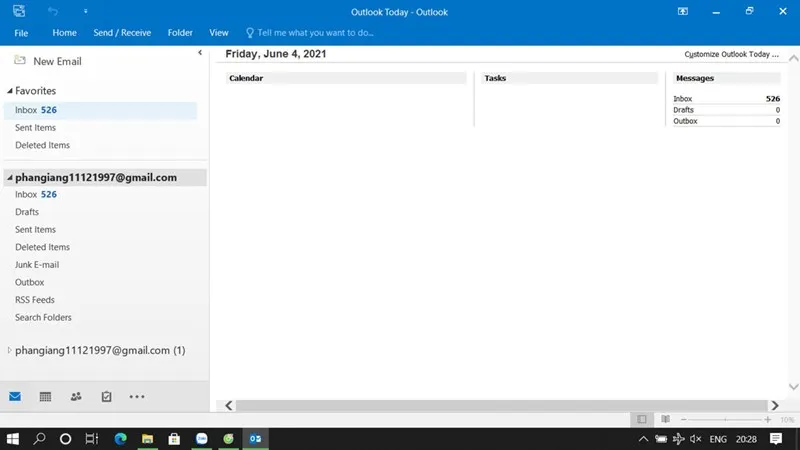Image resolution: width=800 pixels, height=450 pixels.
Task: Open the Customize Quick Access Toolbar dropdown
Action: (85, 11)
